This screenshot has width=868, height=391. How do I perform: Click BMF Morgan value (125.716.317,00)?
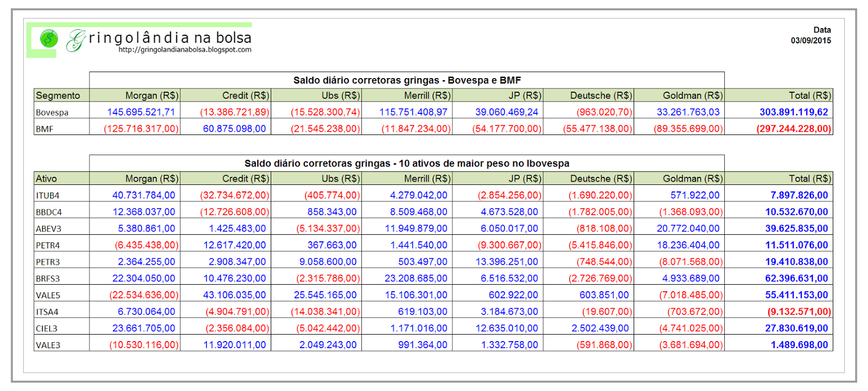[141, 129]
